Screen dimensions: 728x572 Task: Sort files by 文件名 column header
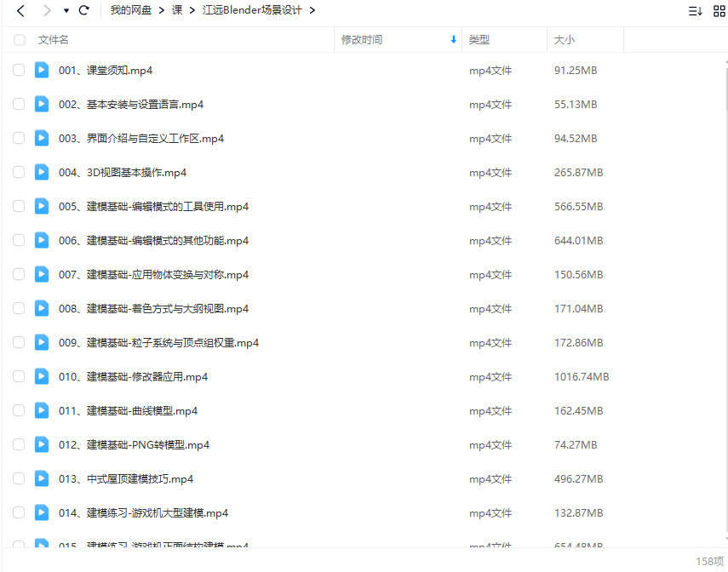[x=54, y=40]
